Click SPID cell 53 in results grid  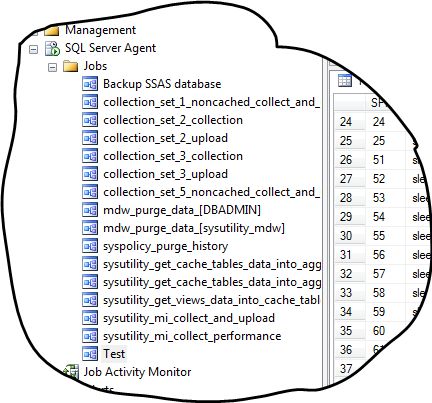click(x=386, y=198)
